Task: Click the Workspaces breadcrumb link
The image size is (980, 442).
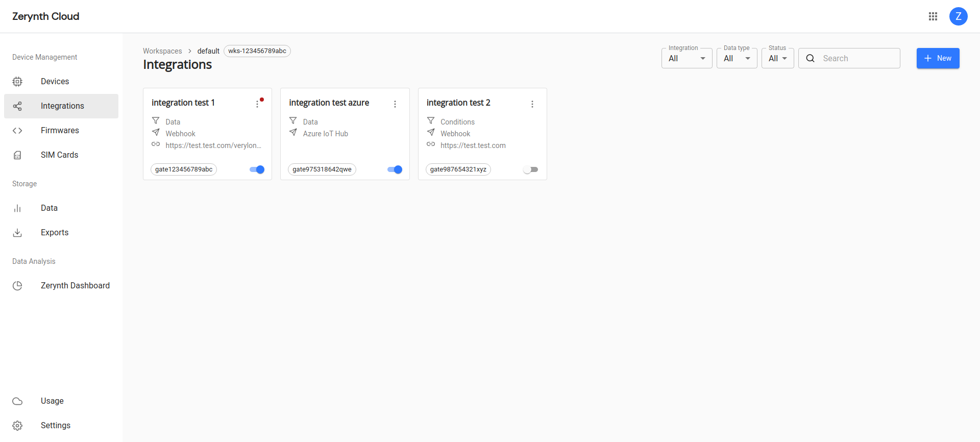Action: [x=162, y=51]
